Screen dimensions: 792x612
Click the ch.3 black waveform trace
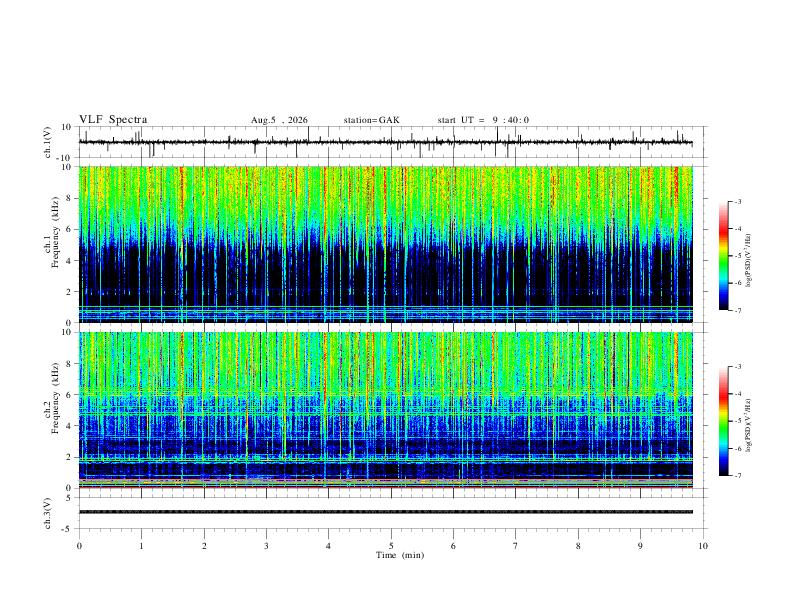point(386,512)
